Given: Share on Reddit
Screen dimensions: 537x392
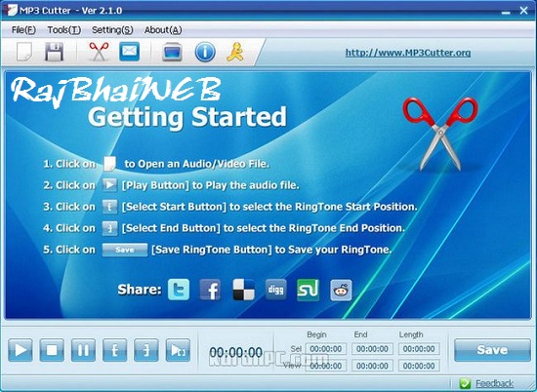Looking at the screenshot, I should pyautogui.click(x=341, y=290).
